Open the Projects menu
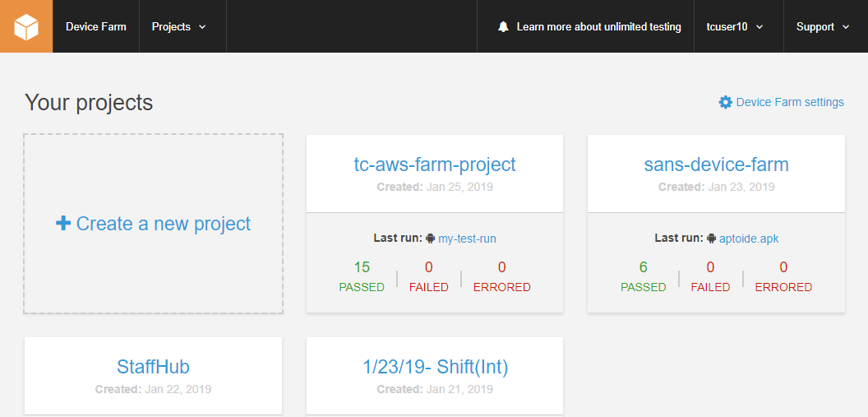868x417 pixels. tap(179, 26)
